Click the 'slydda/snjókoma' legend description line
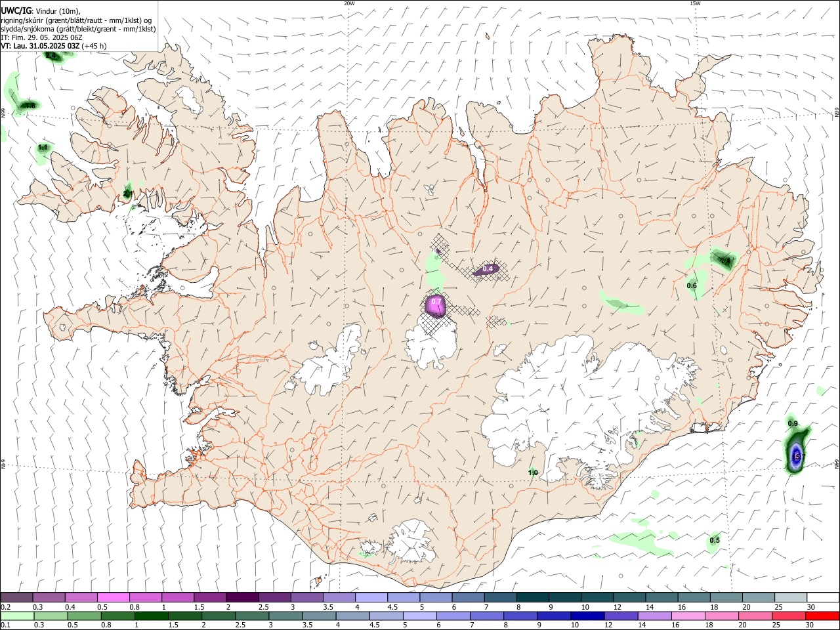The image size is (840, 630). click(78, 29)
